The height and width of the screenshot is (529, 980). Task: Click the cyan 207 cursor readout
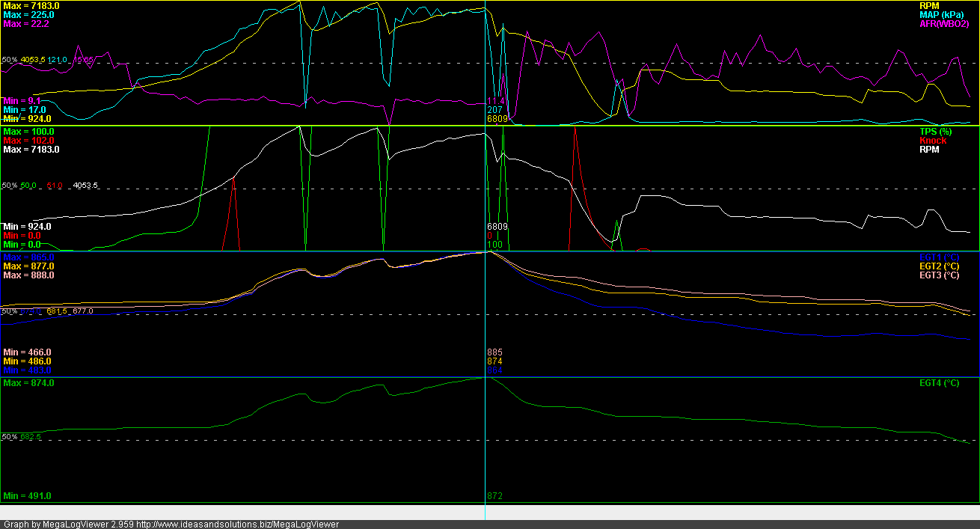[x=494, y=110]
